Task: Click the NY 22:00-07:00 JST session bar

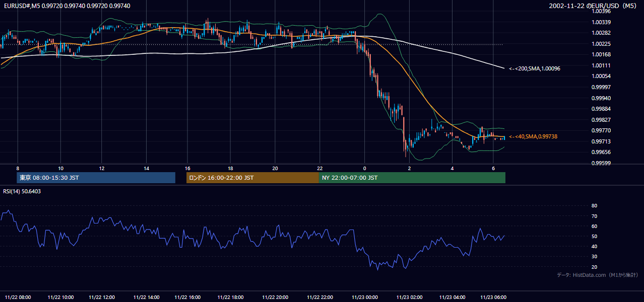Action: point(412,178)
